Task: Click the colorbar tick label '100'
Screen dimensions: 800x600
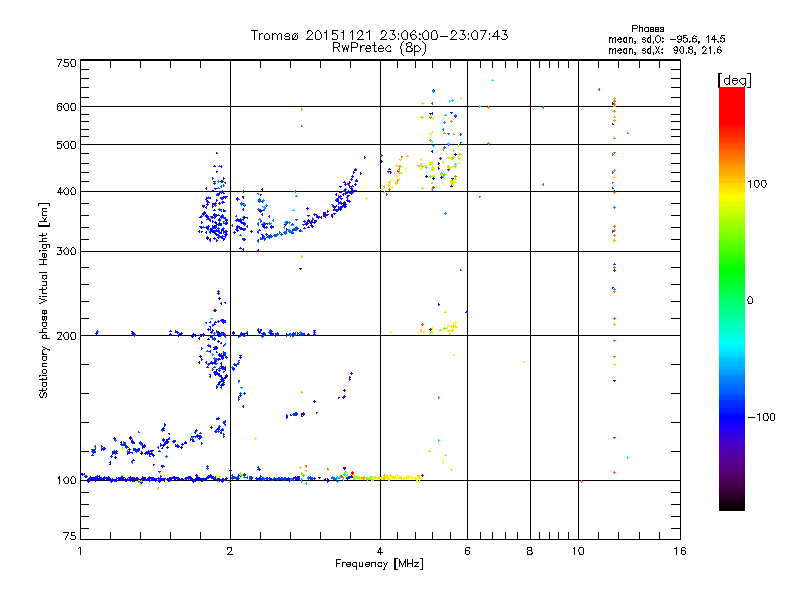Action: (757, 184)
